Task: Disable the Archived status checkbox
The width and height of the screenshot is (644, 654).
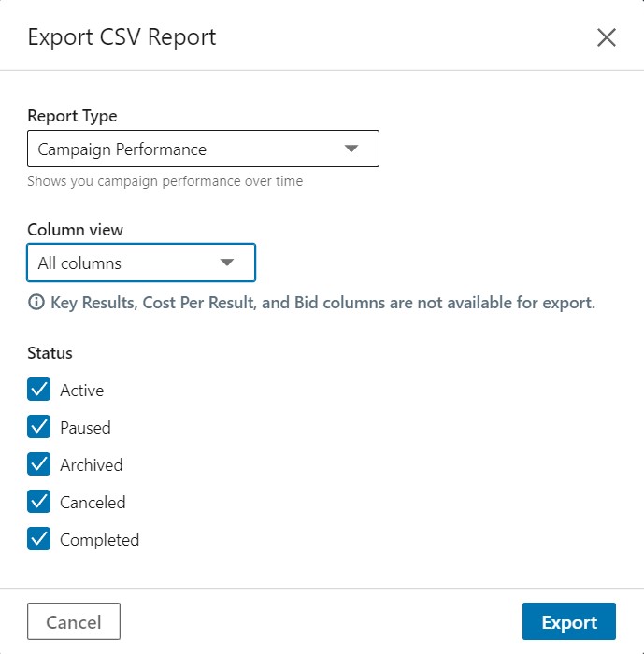Action: coord(39,463)
